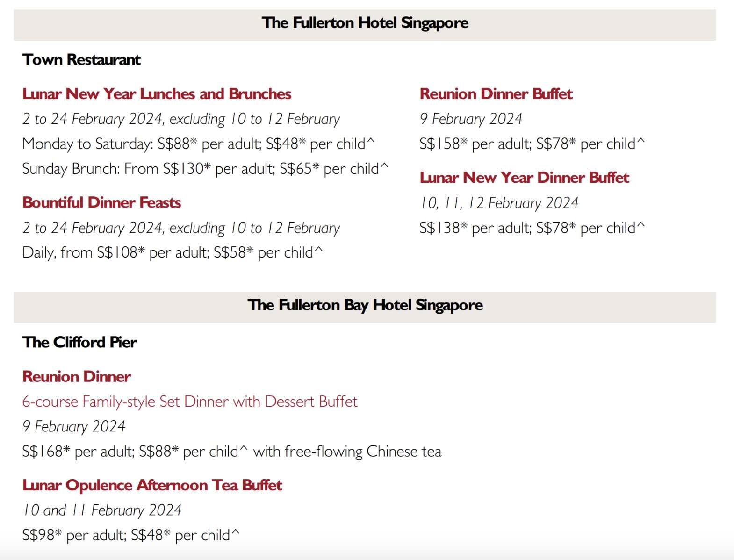This screenshot has height=560, width=734.
Task: Click the Town Restaurant heading
Action: click(81, 60)
